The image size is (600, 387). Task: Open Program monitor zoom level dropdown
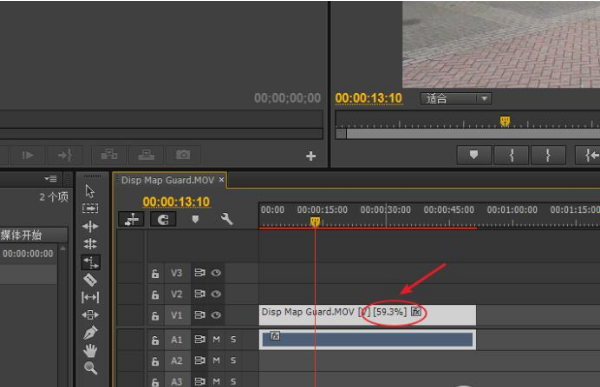pos(455,99)
